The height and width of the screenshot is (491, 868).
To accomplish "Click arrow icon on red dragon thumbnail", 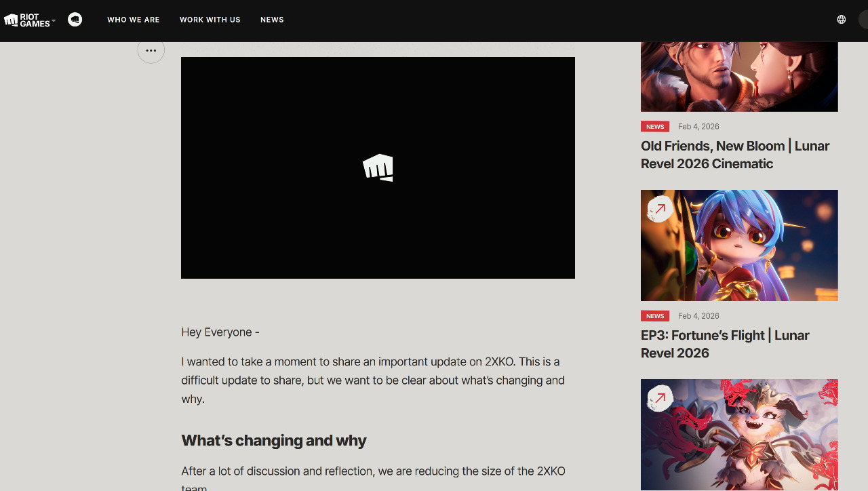I will [x=660, y=399].
